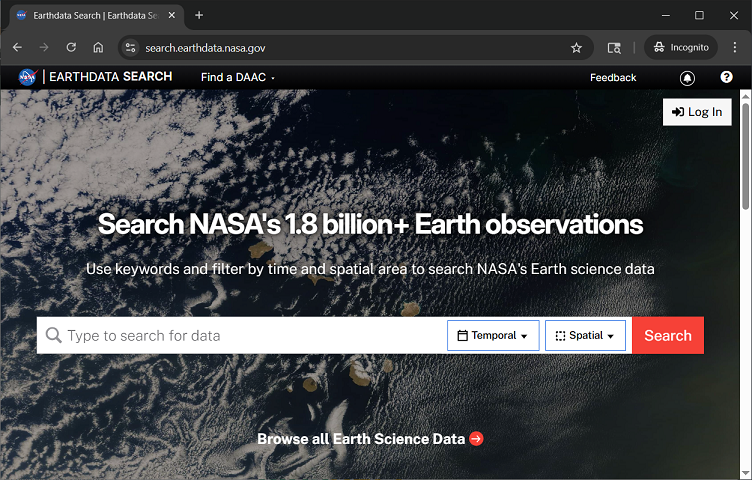Open the Feedback link
This screenshot has width=752, height=480.
click(x=613, y=78)
